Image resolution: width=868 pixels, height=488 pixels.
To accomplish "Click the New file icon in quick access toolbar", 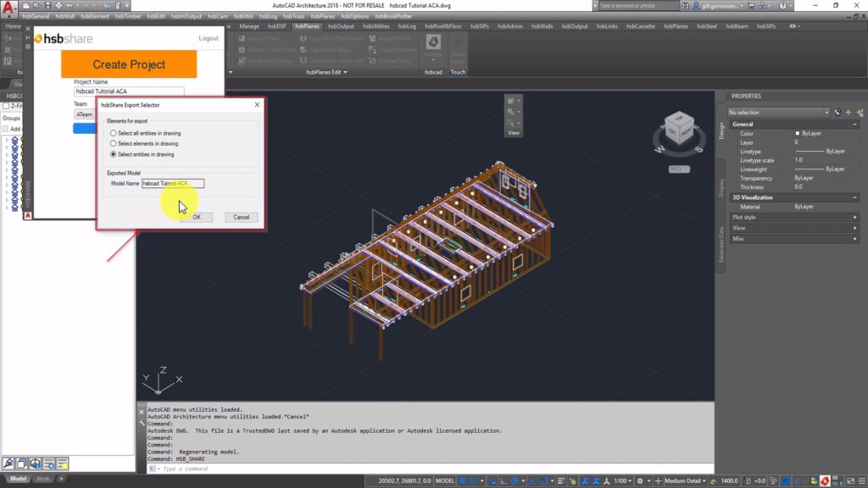I will click(26, 6).
